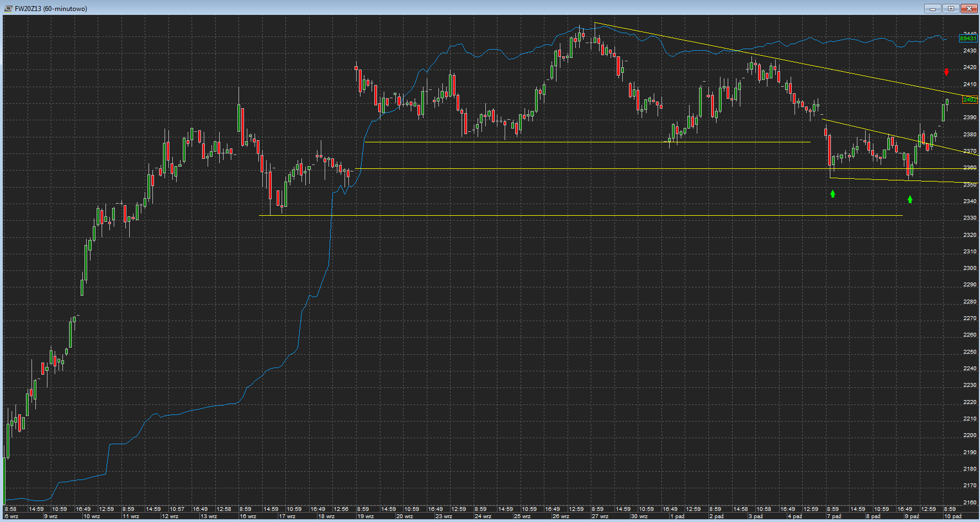Image resolution: width=980 pixels, height=522 pixels.
Task: Click the 2280 price axis label
Action: (x=970, y=302)
